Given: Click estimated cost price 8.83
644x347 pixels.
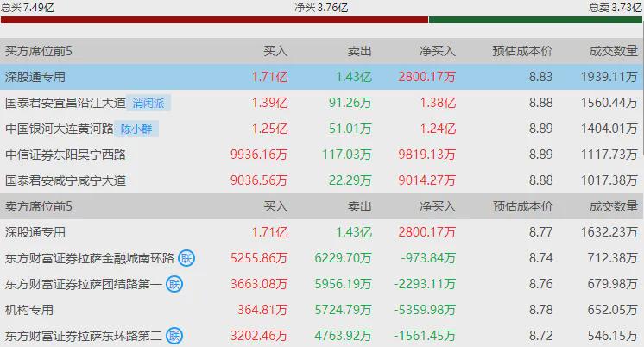Looking at the screenshot, I should [x=541, y=77].
